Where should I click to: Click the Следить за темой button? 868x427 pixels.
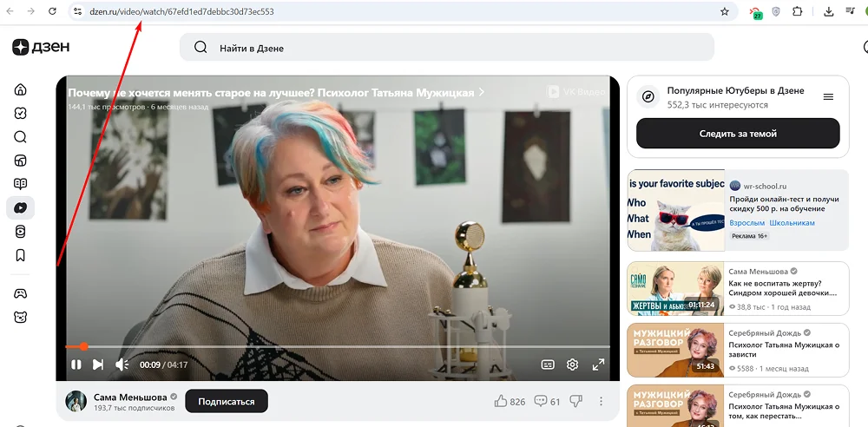(x=738, y=134)
